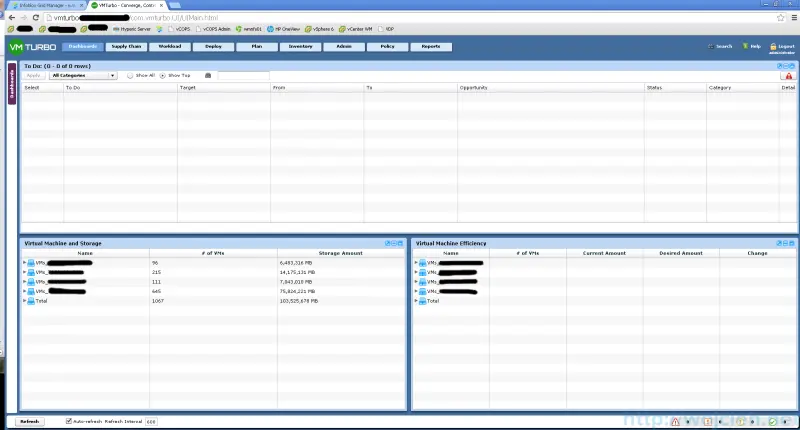Click the orange major alert status icon
Image resolution: width=800 pixels, height=430 pixels.
coord(708,422)
